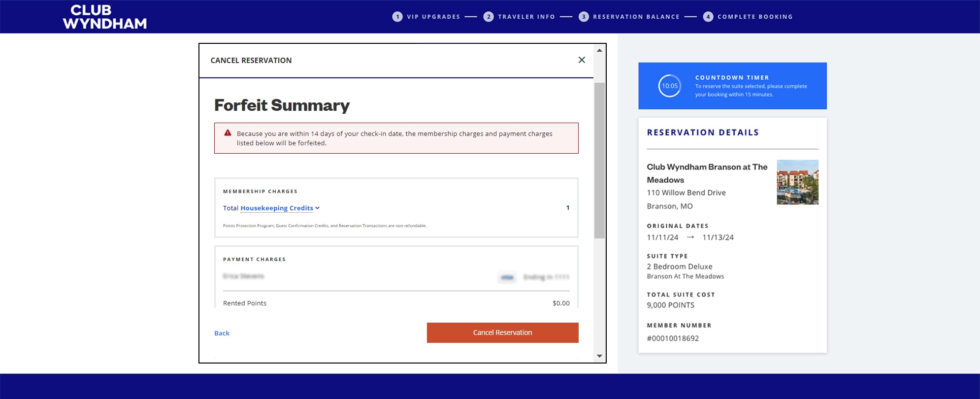Click the blurred card ending number
This screenshot has width=980, height=399.
[546, 277]
